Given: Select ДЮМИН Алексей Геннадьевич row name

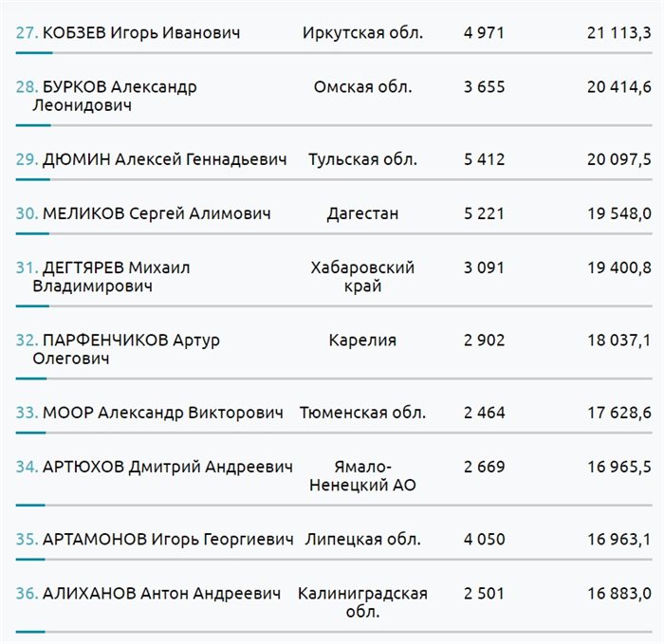Looking at the screenshot, I should [164, 159].
